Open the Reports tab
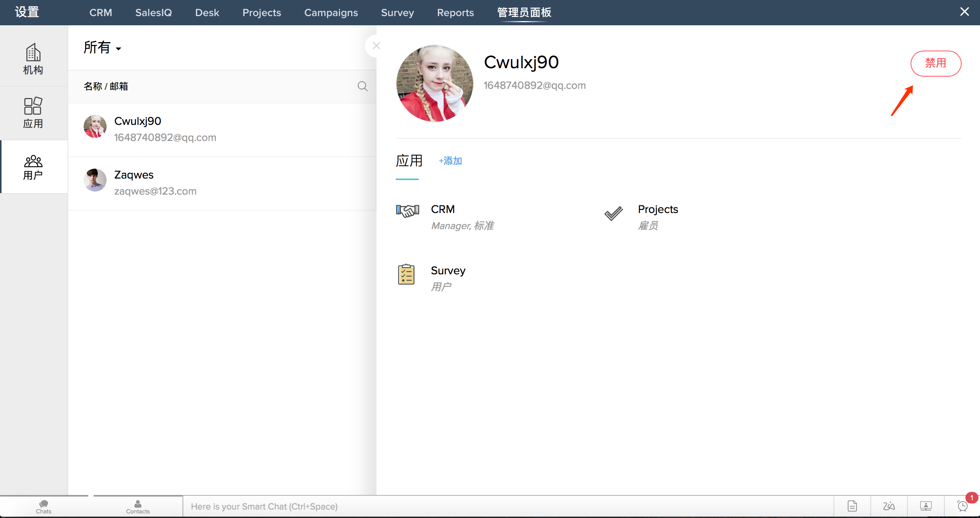Image resolution: width=980 pixels, height=518 pixels. [x=455, y=13]
